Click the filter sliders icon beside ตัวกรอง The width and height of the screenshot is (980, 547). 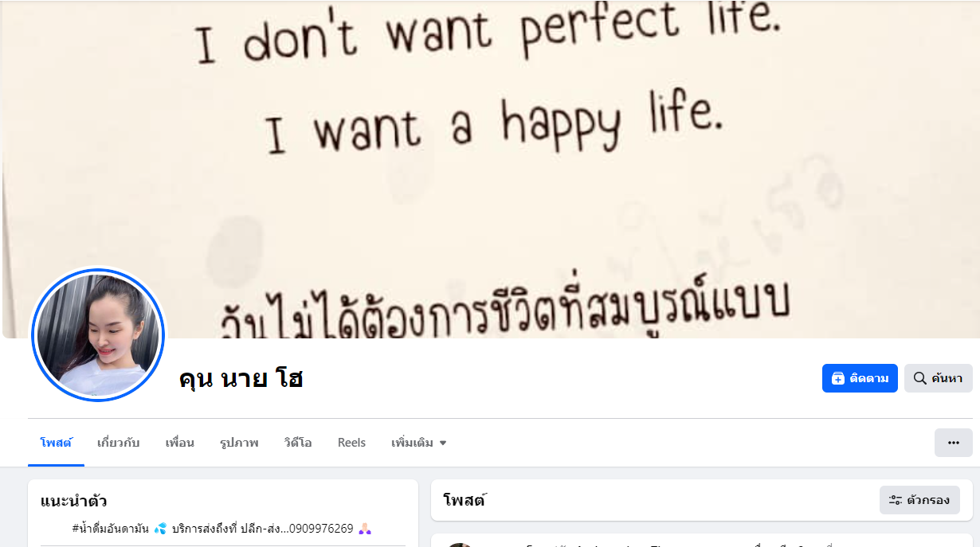[x=896, y=500]
